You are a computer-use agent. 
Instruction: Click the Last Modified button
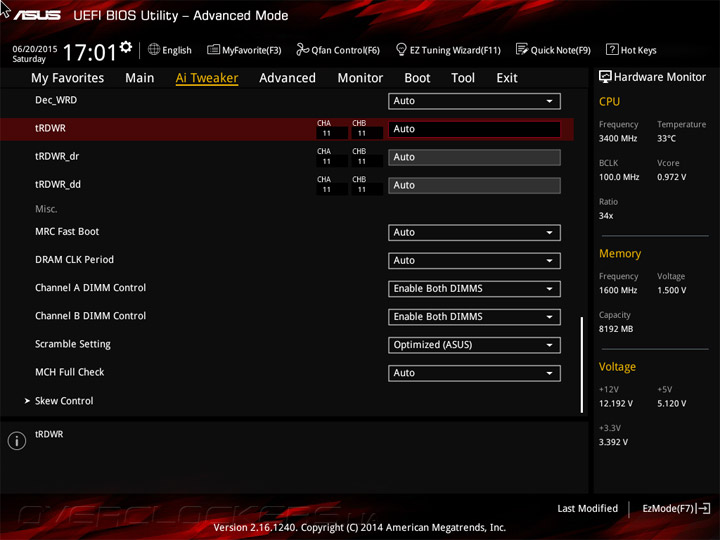click(x=587, y=508)
